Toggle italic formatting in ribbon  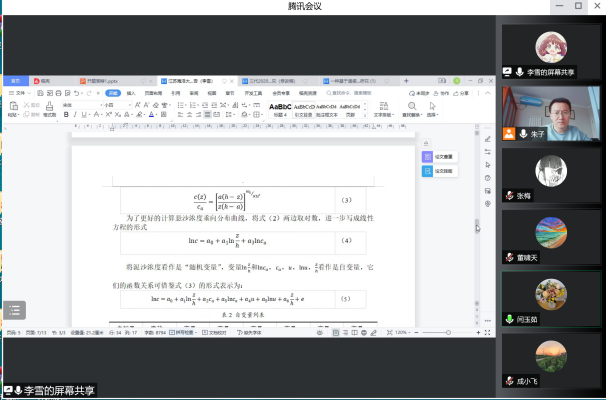(x=74, y=114)
